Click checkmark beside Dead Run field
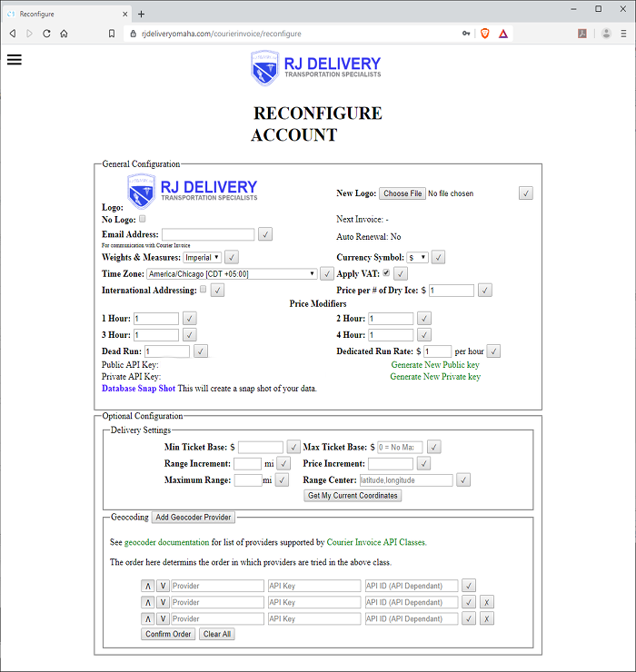The width and height of the screenshot is (636, 672). click(201, 351)
